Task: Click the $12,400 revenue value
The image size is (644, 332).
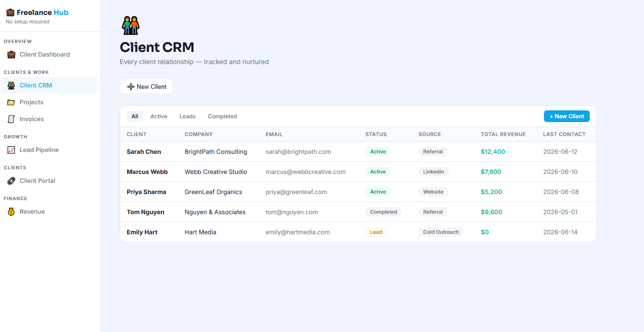Action: point(493,152)
